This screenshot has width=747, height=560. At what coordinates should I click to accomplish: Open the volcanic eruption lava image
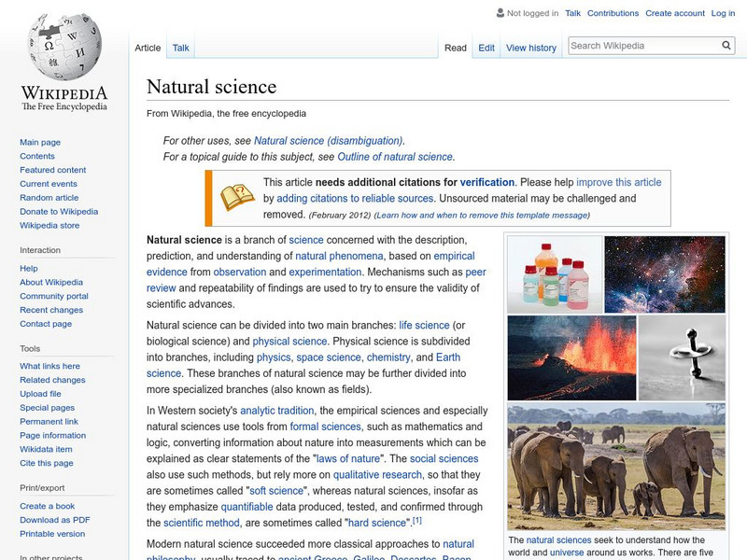[571, 357]
